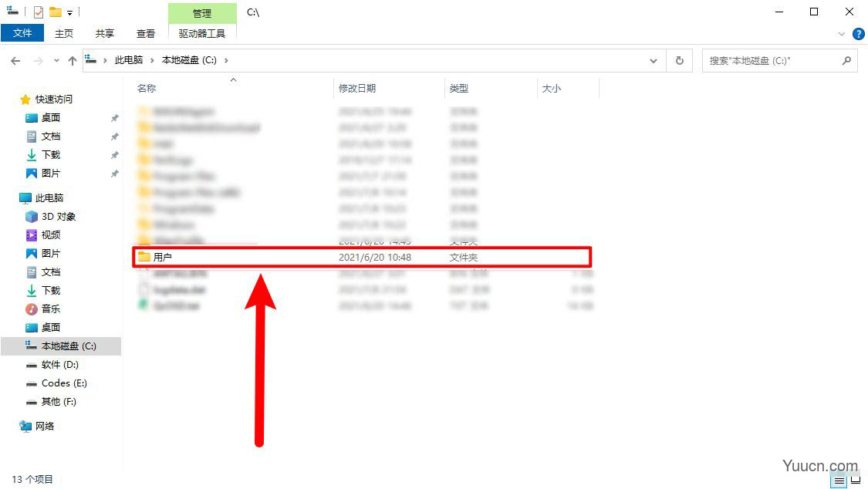Open 3D 对象 folder in sidebar
The width and height of the screenshot is (868, 489).
pos(59,216)
